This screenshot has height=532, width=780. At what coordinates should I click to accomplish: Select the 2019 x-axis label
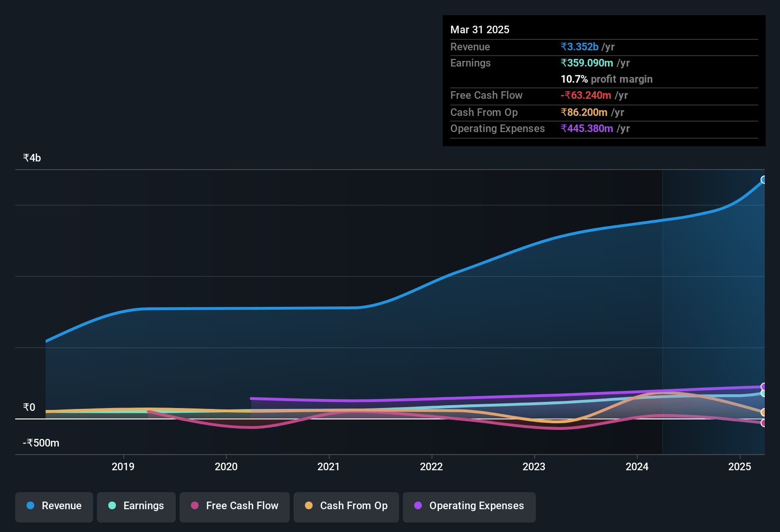click(x=123, y=466)
